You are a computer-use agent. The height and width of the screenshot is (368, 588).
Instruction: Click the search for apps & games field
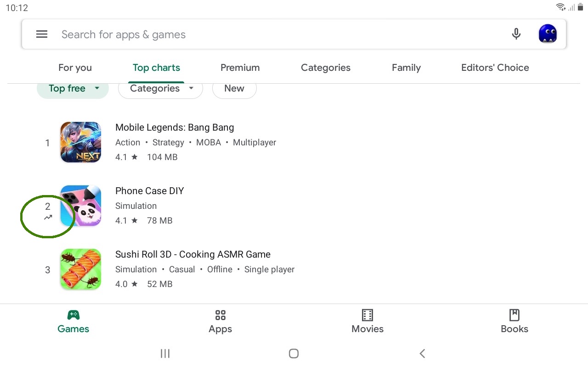[x=276, y=34]
